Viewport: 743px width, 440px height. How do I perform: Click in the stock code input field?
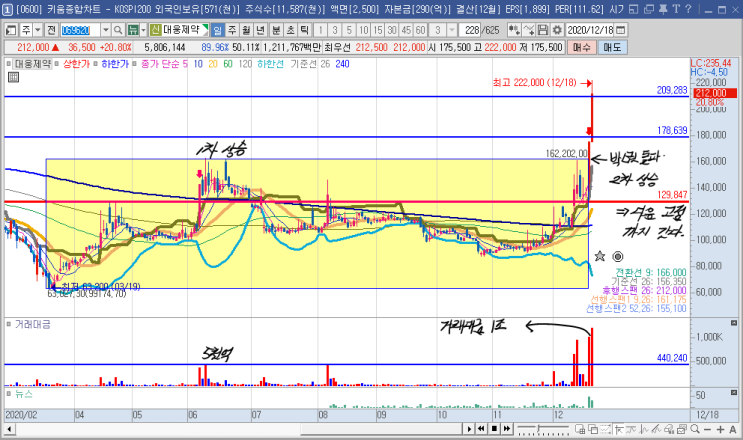80,30
